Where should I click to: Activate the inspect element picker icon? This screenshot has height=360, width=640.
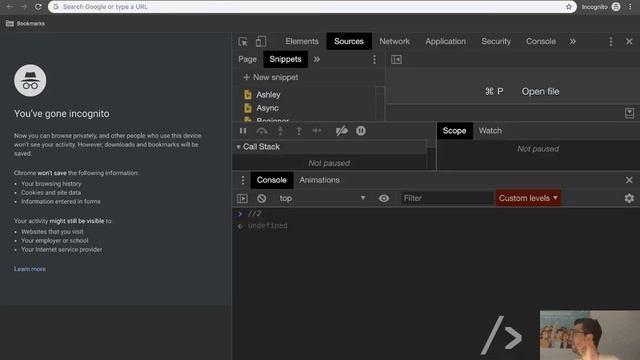point(243,42)
